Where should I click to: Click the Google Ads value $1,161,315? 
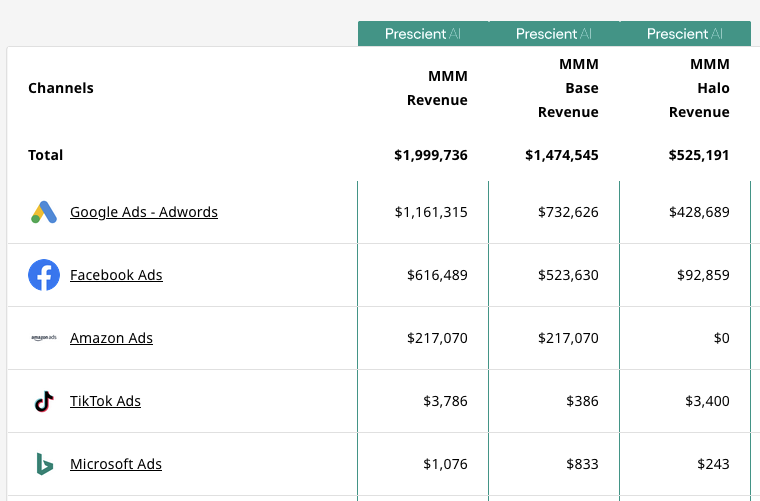(431, 212)
